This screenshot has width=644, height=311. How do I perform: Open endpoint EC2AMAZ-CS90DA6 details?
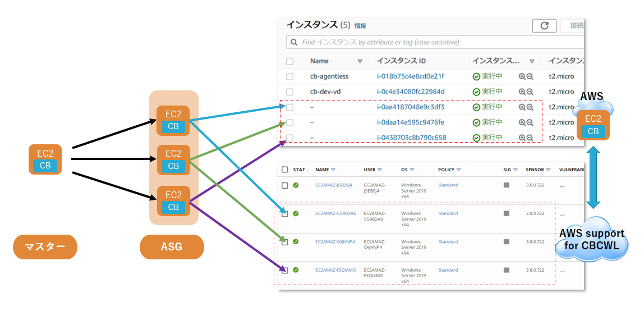pos(335,214)
